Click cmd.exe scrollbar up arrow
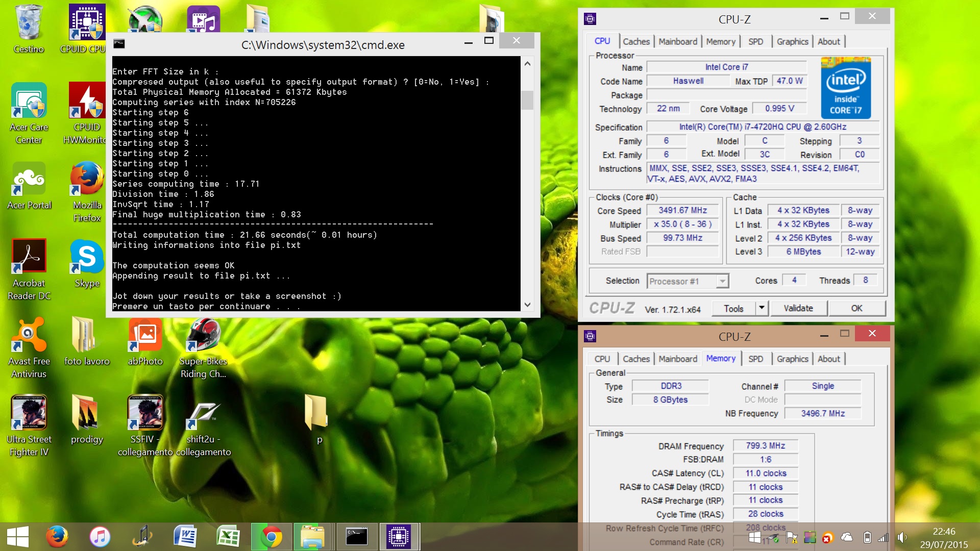 tap(527, 64)
